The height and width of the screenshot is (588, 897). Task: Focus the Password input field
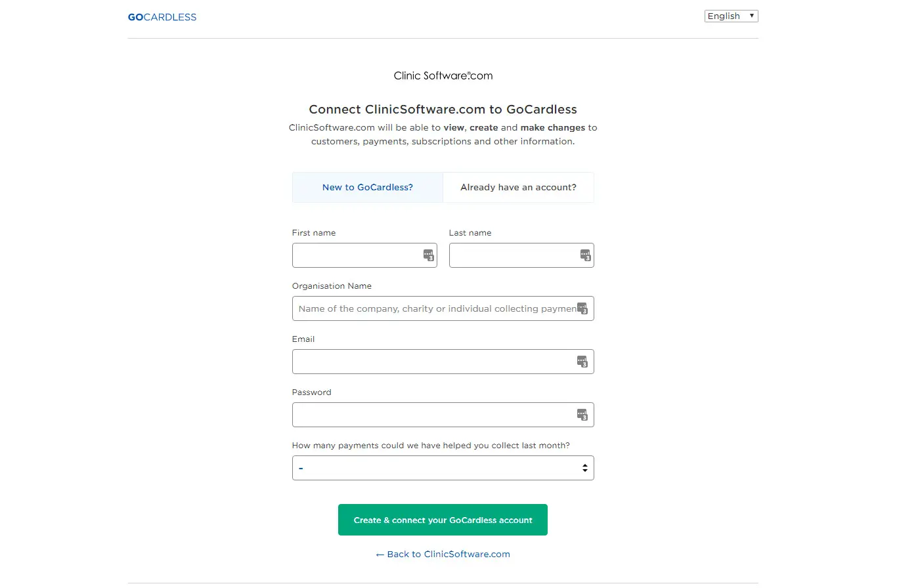tap(433, 415)
